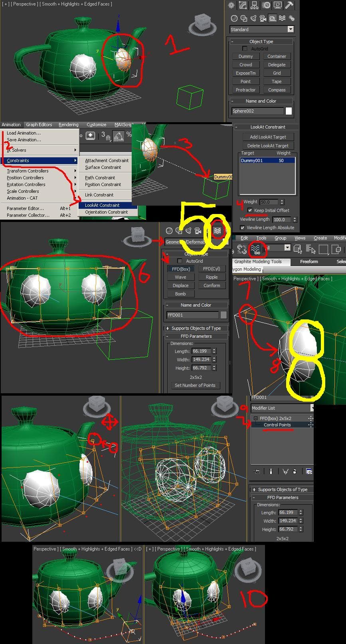The image size is (346, 644).
Task: Open the Motion panel wheel icon
Action: (266, 5)
